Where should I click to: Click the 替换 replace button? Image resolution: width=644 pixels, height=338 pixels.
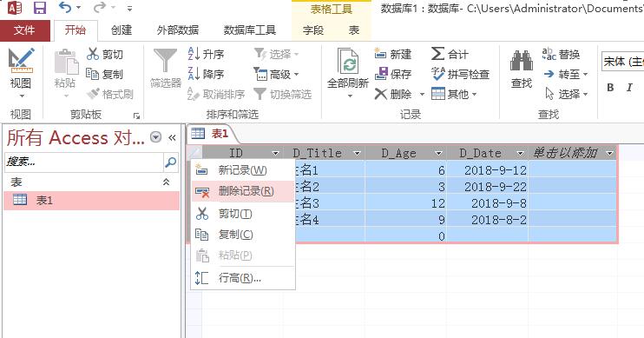point(561,54)
